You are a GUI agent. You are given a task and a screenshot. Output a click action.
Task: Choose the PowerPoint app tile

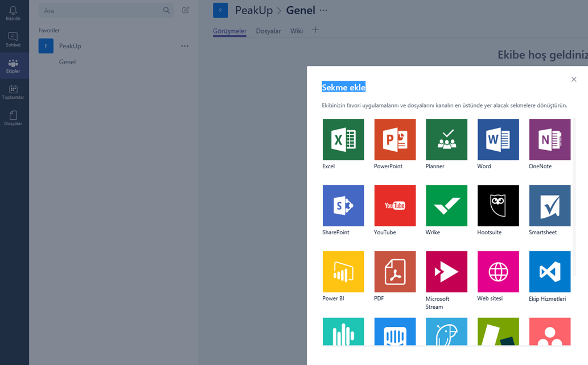395,139
